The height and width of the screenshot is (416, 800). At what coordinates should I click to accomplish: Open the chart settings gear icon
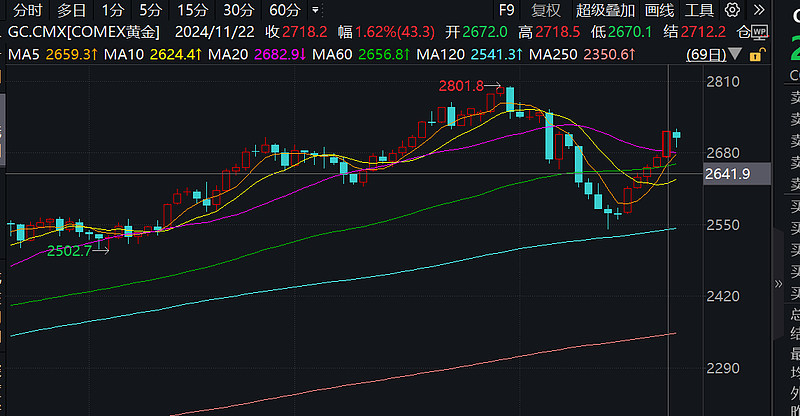click(x=732, y=10)
